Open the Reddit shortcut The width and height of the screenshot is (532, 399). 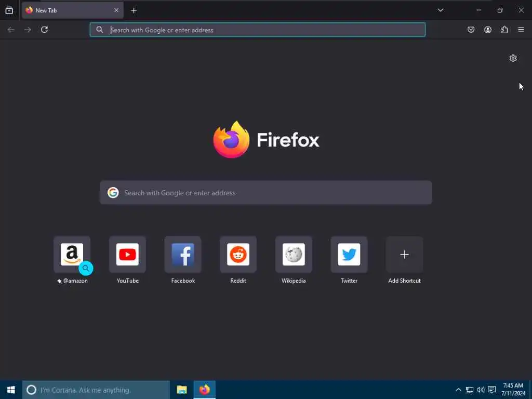(238, 255)
